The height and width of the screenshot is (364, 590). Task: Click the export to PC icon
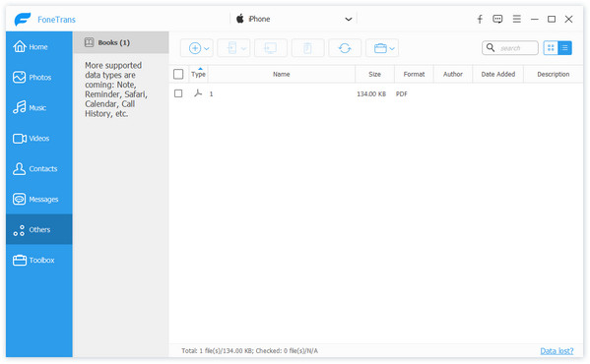tap(270, 48)
